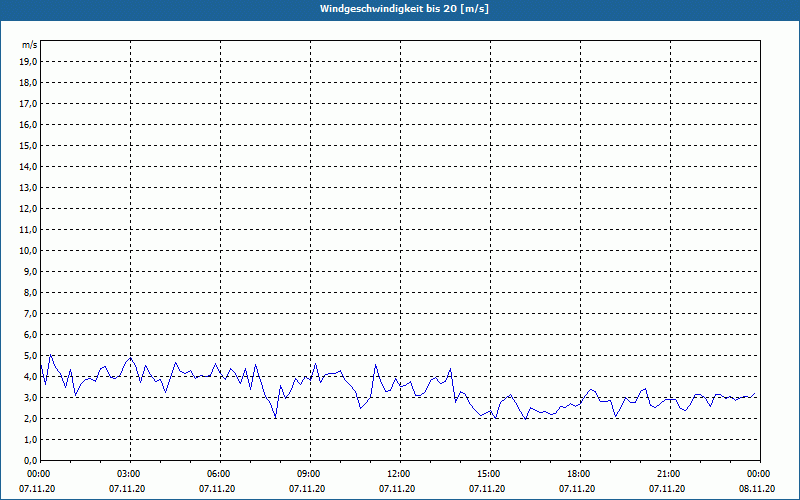Image resolution: width=800 pixels, height=500 pixels.
Task: Click the 07.11.20 date under 12:00
Action: point(397,489)
